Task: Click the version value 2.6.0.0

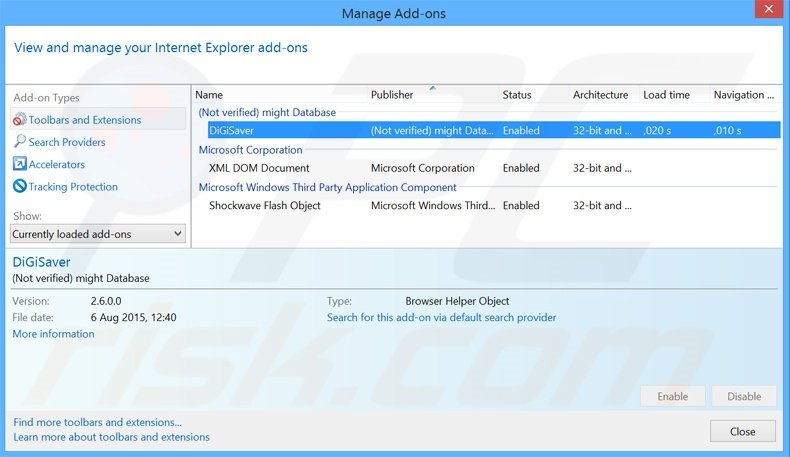Action: [106, 301]
